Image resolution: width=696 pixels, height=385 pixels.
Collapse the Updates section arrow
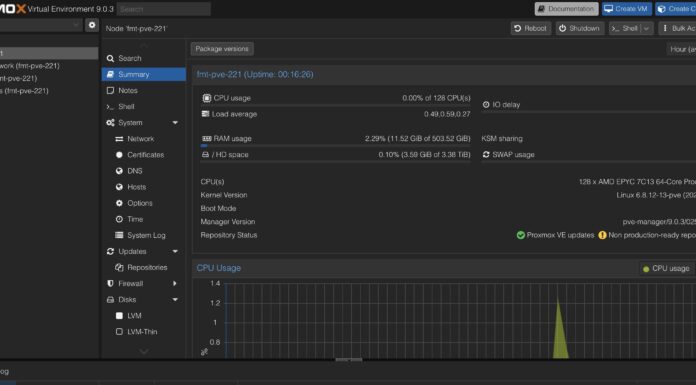pos(175,251)
